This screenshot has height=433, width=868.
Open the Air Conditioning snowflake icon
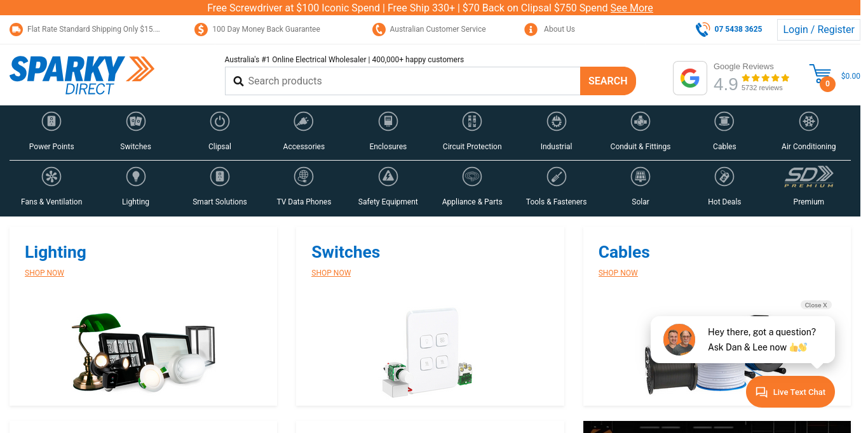(808, 121)
